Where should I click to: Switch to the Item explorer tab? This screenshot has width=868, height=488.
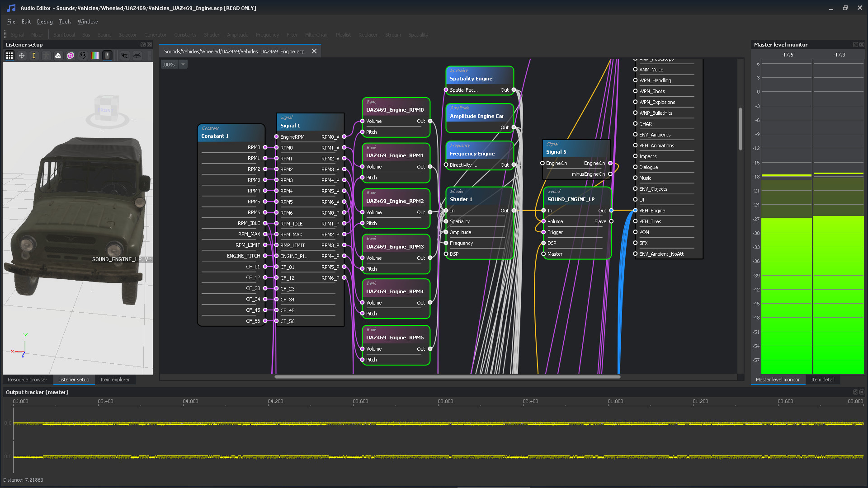point(115,380)
